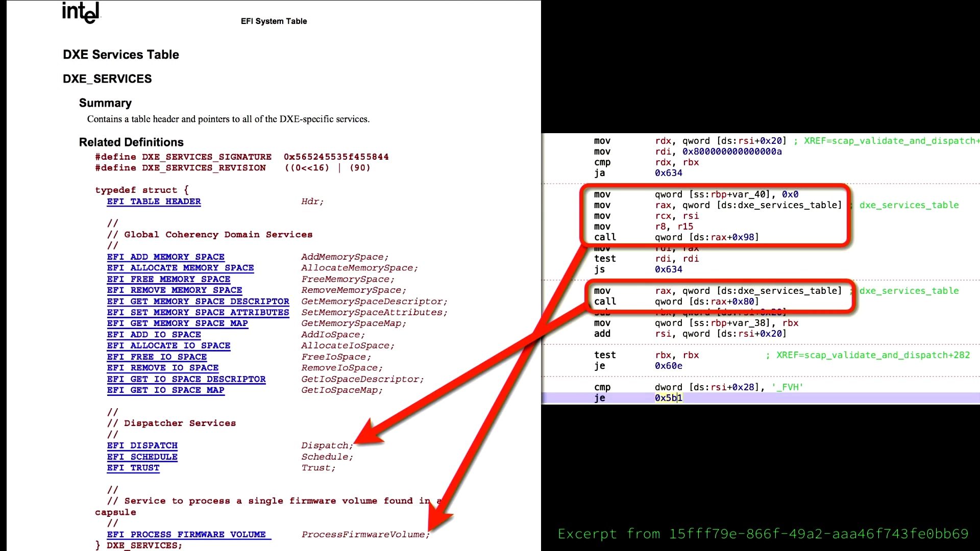Follow the EFI_ALLOCATE_IO_SPACE link
Viewport: 980px width, 551px height.
pos(168,346)
